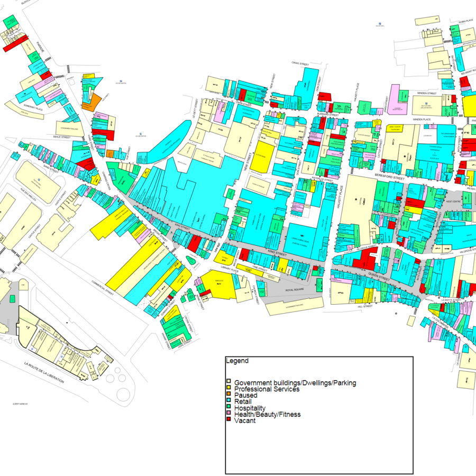
Task: Click the 'CHARING CROSS' map label
Action: point(106,181)
